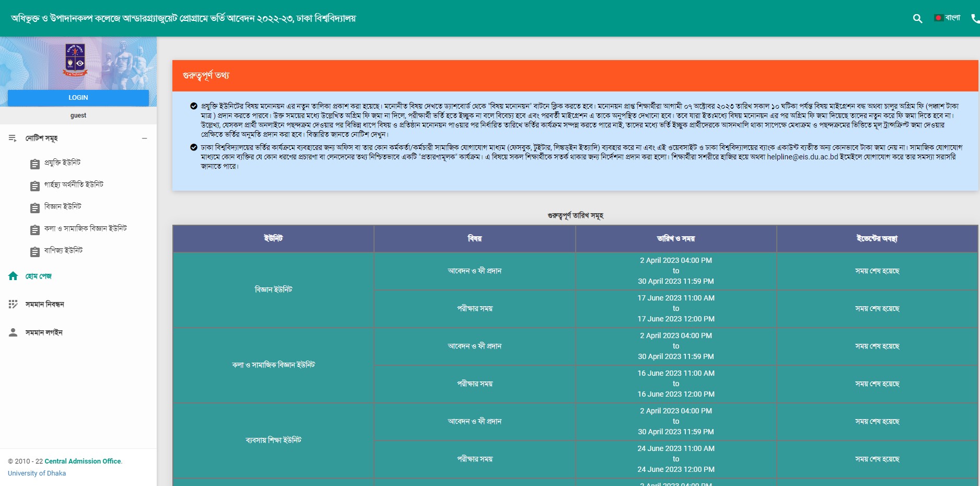Click the সমমান নিবন্ধন grid icon
The image size is (980, 486).
point(13,304)
